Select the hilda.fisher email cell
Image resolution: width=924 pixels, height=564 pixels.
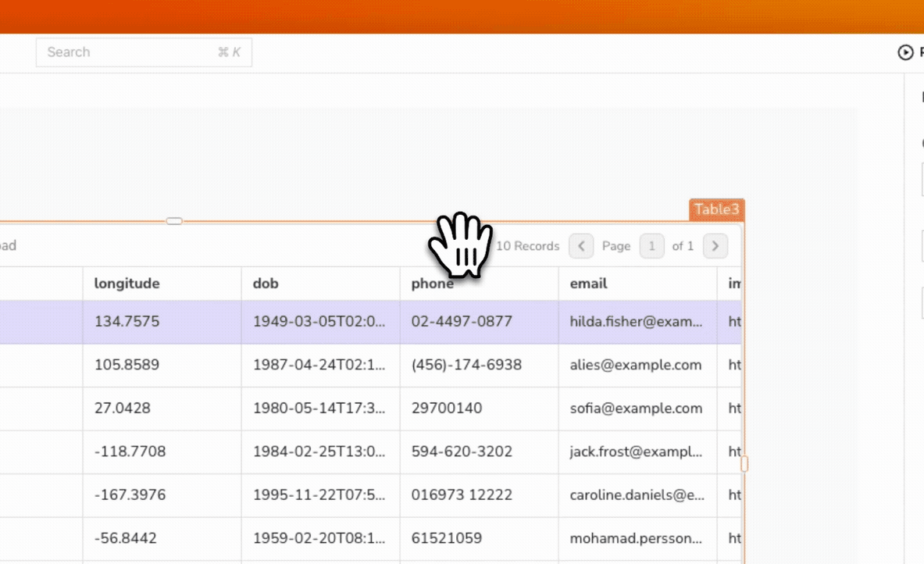(637, 321)
